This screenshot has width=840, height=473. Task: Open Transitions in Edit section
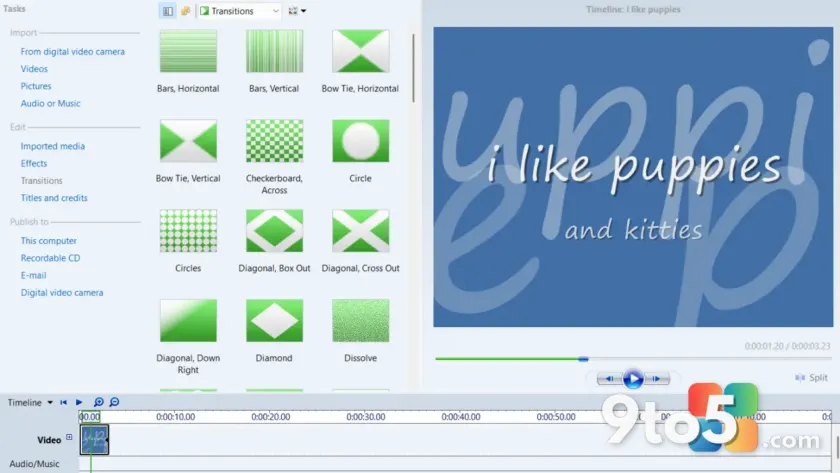pyautogui.click(x=41, y=181)
